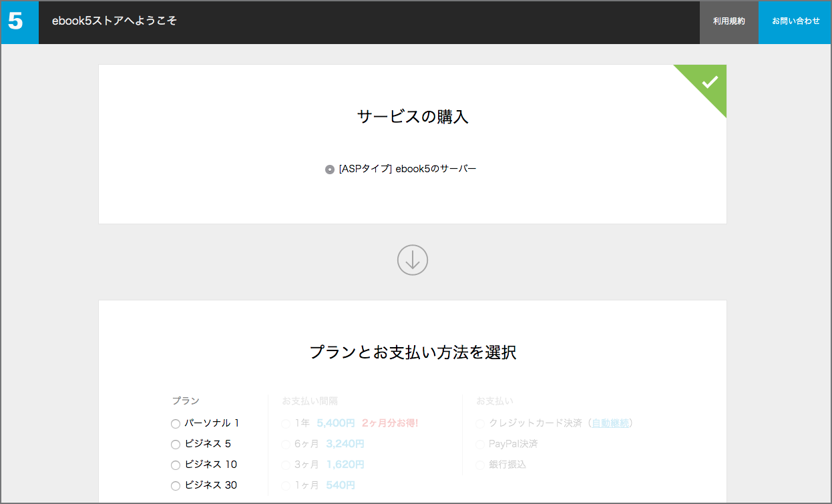
Task: Select クレジットカード決済 payment method
Action: click(480, 424)
